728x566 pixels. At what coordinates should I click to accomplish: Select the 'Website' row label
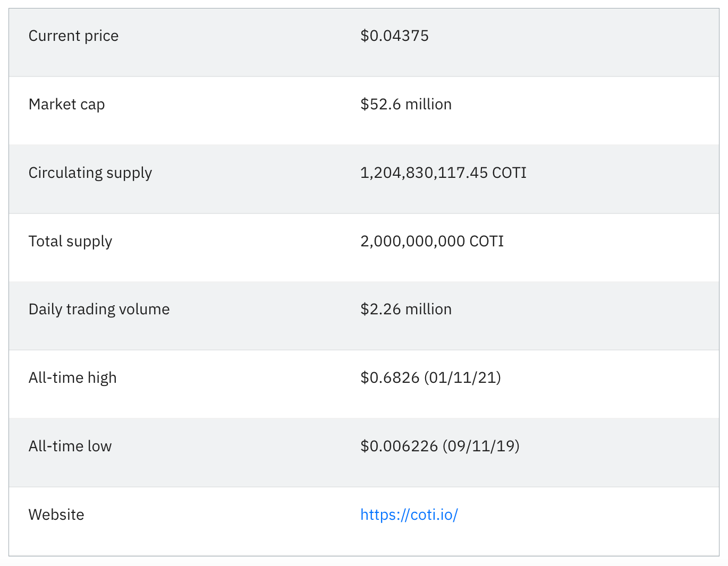[x=56, y=514]
